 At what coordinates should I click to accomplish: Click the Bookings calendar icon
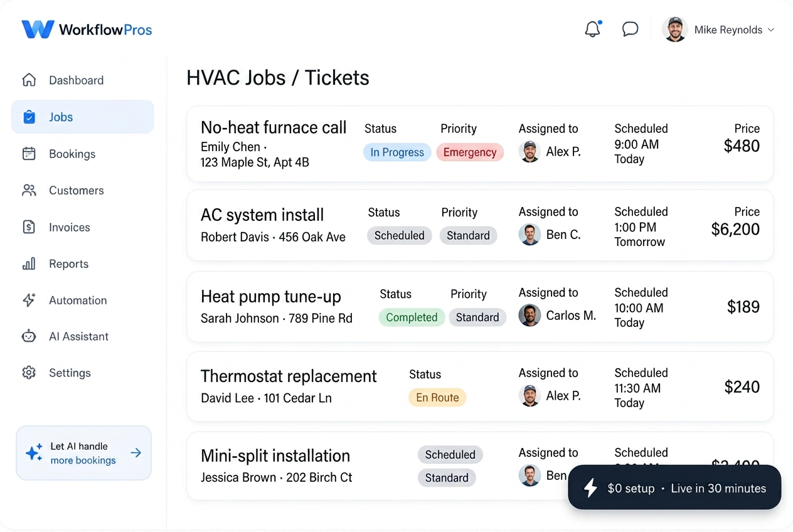pyautogui.click(x=29, y=154)
